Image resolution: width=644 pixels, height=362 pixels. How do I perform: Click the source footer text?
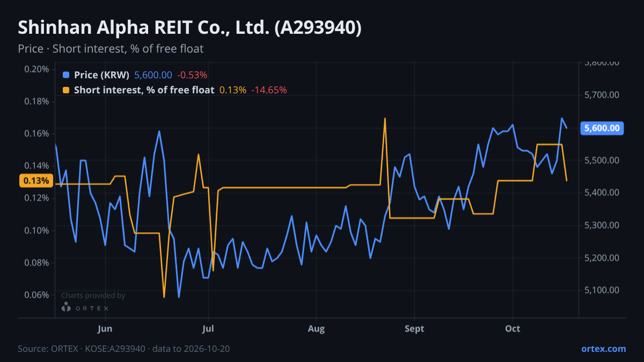click(x=124, y=349)
